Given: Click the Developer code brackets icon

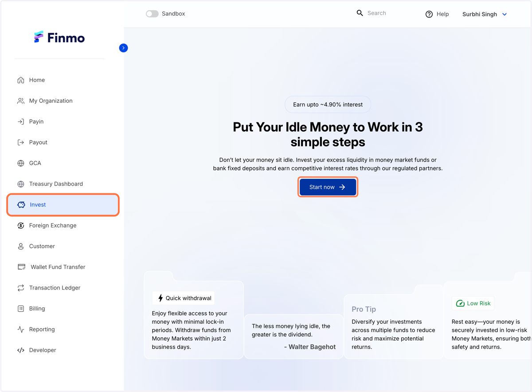Looking at the screenshot, I should pos(21,350).
